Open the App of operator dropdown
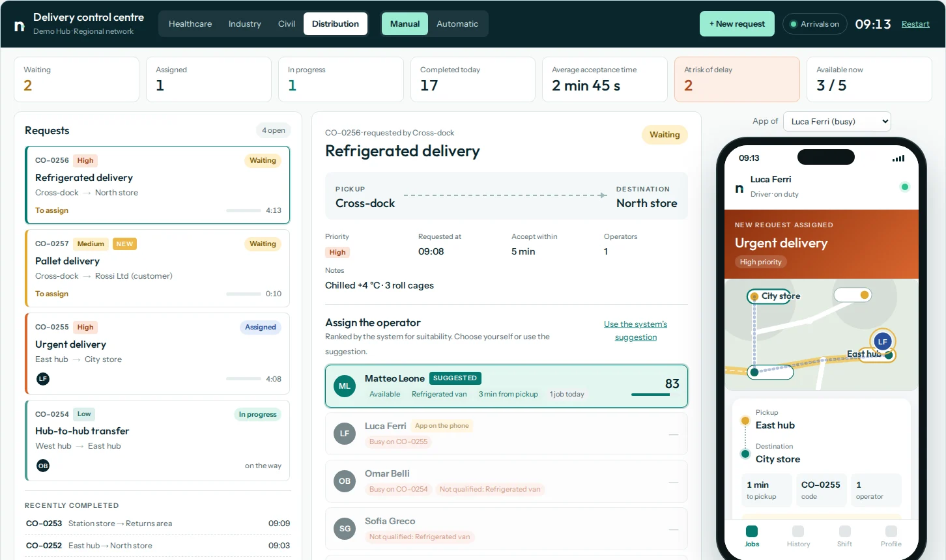This screenshot has width=946, height=560. 837,122
